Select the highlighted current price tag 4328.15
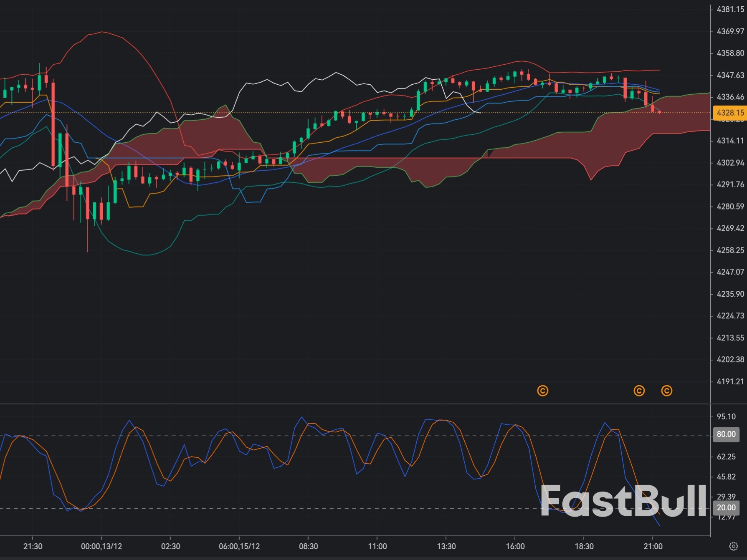Image resolution: width=747 pixels, height=560 pixels. pos(729,113)
